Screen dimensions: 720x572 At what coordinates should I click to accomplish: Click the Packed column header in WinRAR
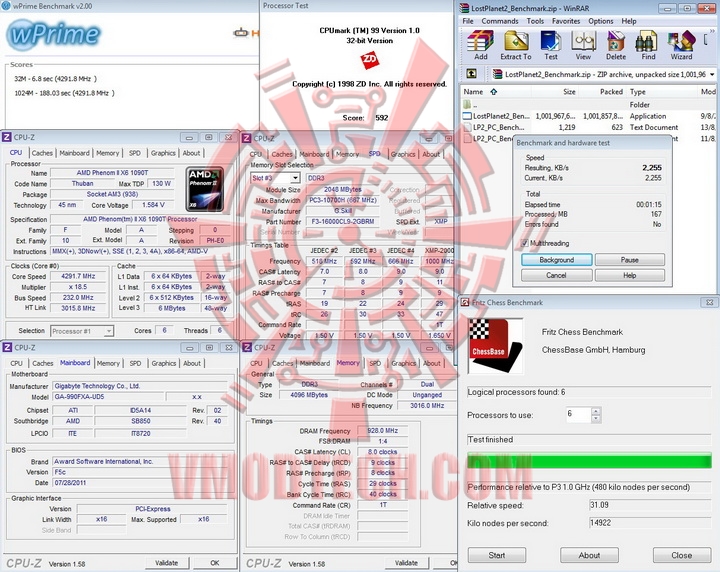click(611, 92)
